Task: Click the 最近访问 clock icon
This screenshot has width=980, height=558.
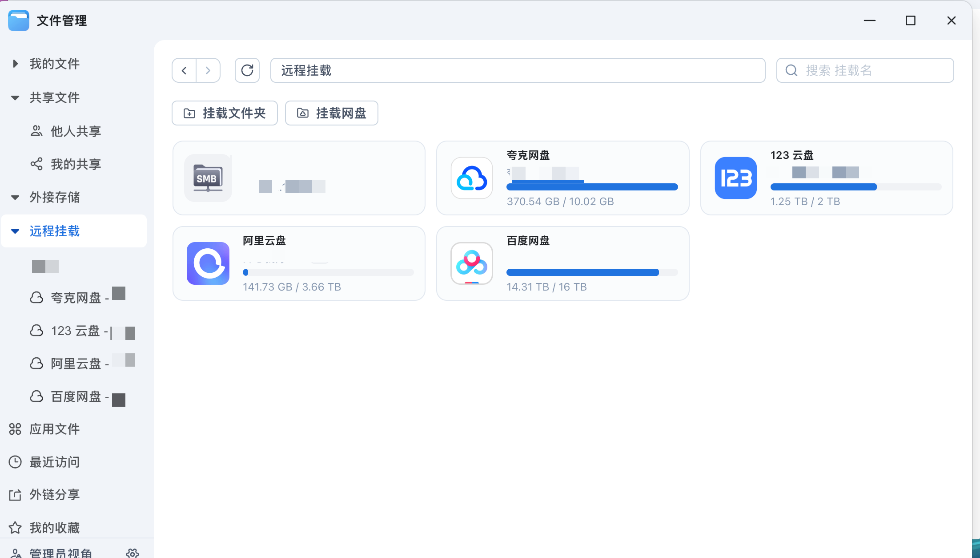Action: pyautogui.click(x=15, y=462)
